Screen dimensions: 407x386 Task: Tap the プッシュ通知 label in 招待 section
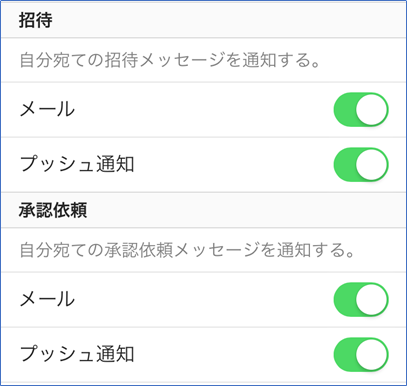click(77, 164)
